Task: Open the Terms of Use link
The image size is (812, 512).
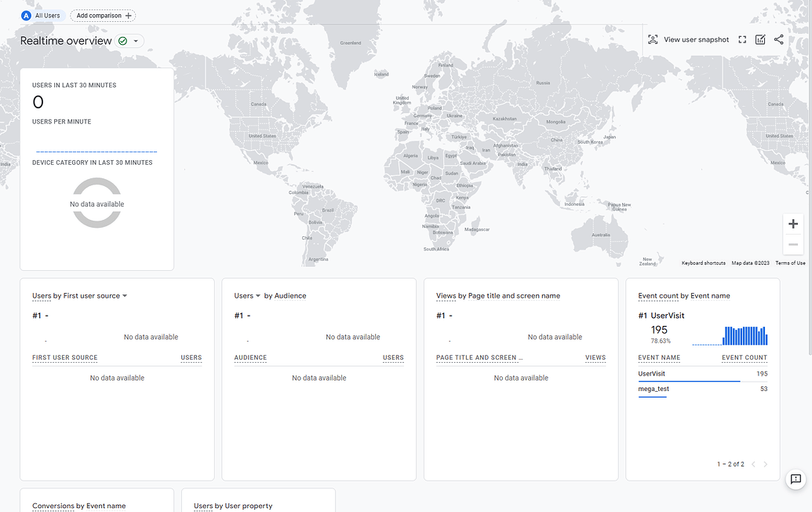Action: pyautogui.click(x=790, y=263)
